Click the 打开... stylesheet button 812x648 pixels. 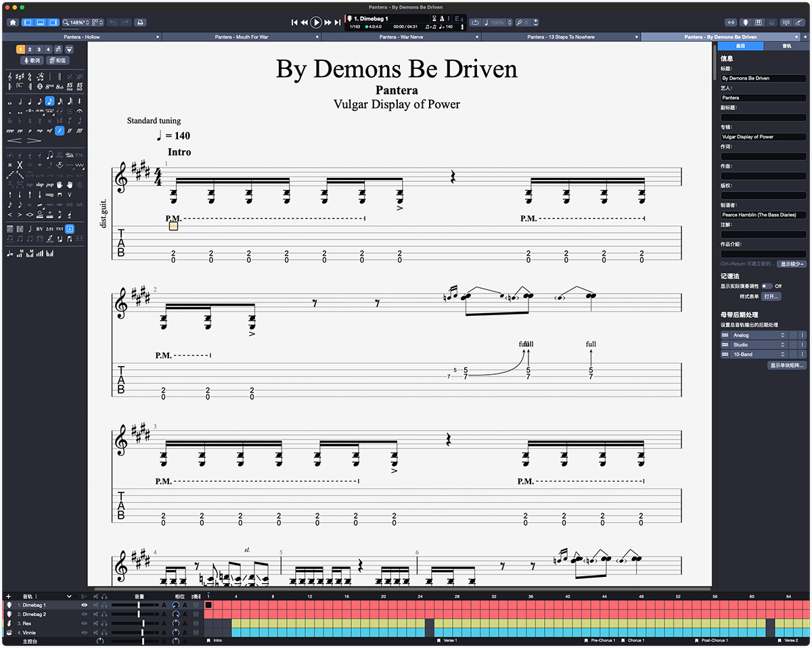771,296
